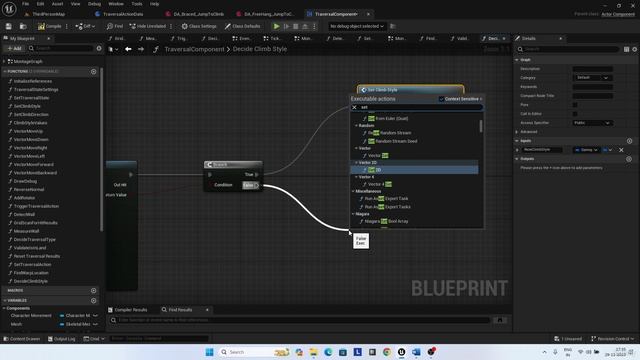Navigate back in graph history

click(128, 49)
